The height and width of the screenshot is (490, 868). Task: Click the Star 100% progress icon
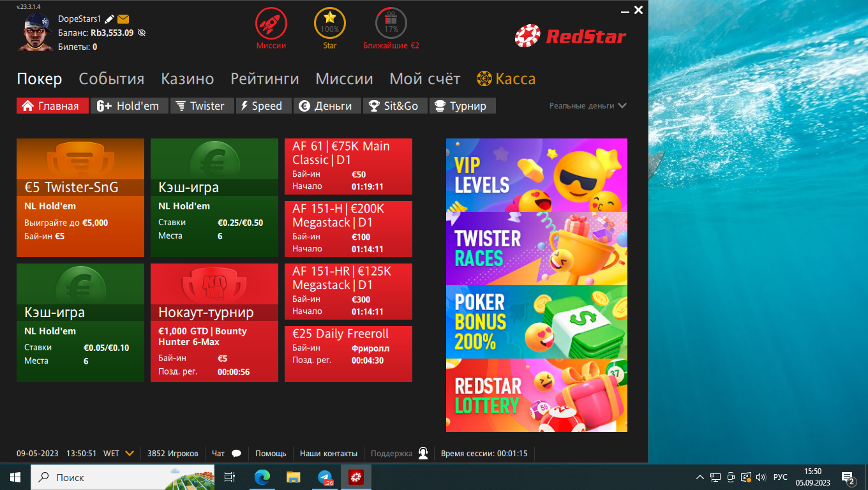coord(330,24)
